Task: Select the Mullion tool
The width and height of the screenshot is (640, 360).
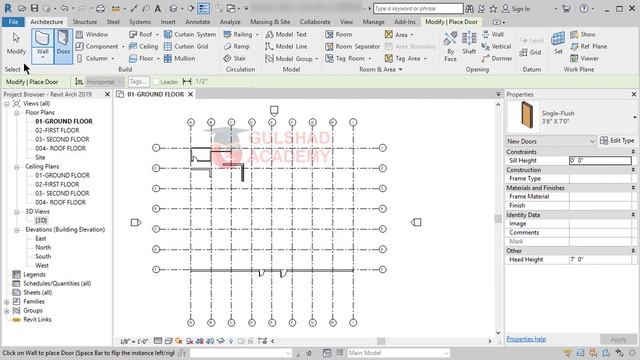Action: click(179, 58)
